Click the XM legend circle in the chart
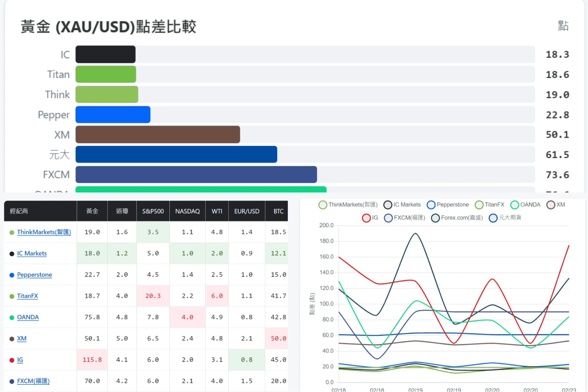Image resolution: width=588 pixels, height=392 pixels. coord(550,205)
